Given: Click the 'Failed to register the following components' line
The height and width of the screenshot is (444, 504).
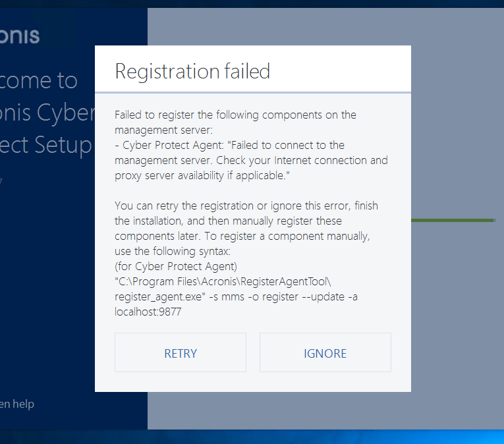Looking at the screenshot, I should click(x=235, y=115).
